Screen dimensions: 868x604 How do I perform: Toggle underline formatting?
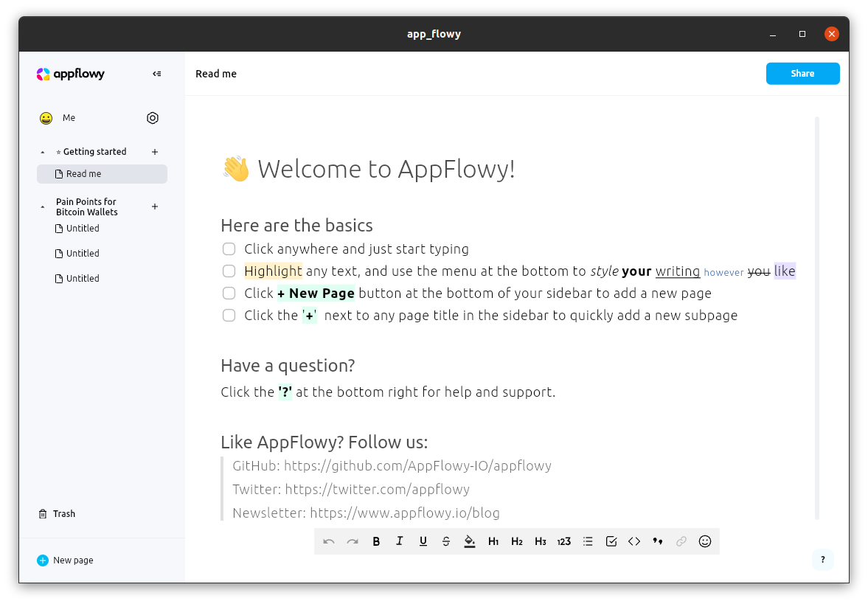(423, 541)
